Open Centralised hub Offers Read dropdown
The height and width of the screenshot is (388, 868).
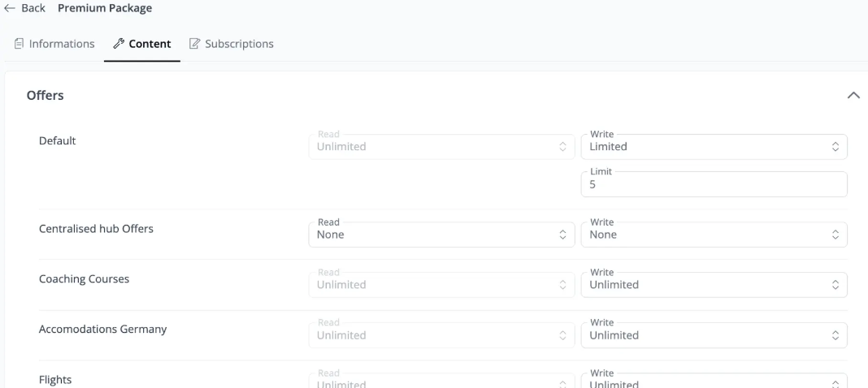click(441, 235)
